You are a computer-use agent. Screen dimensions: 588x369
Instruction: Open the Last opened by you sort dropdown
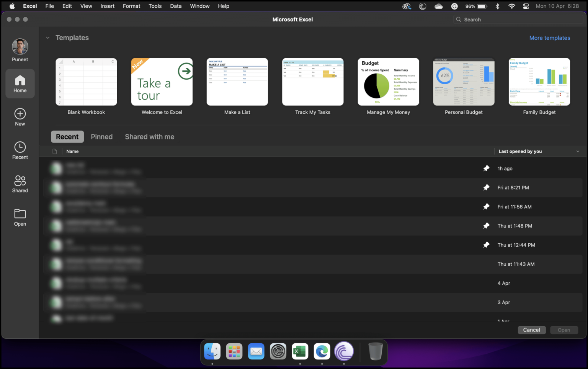tap(578, 152)
